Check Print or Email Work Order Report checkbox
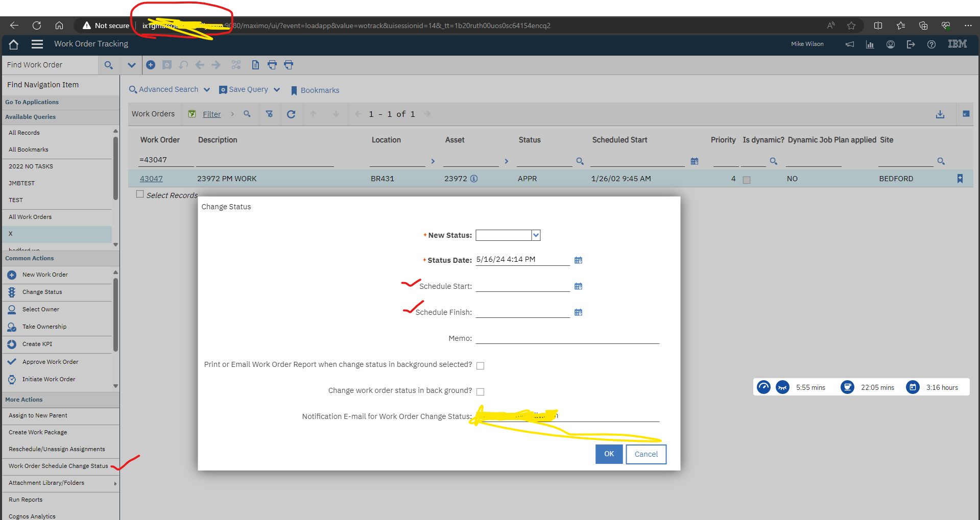This screenshot has height=520, width=980. coord(480,365)
